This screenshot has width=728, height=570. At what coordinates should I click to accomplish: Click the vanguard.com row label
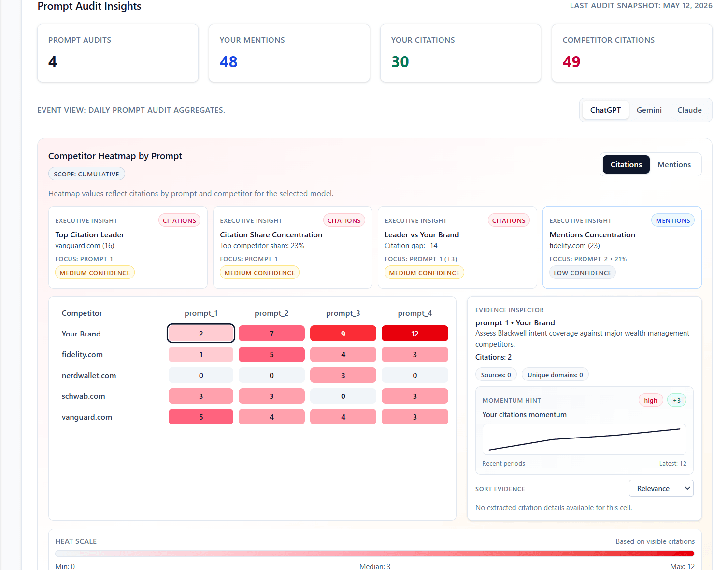tap(87, 417)
